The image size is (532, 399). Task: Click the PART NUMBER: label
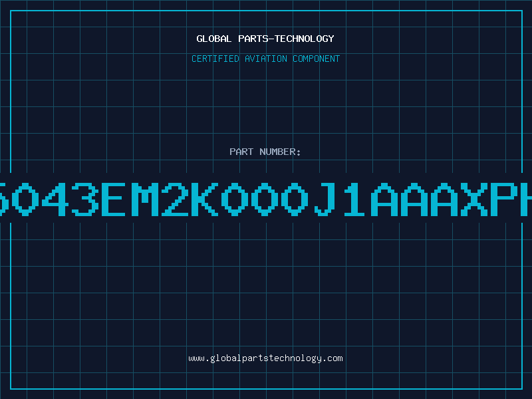pyautogui.click(x=265, y=152)
